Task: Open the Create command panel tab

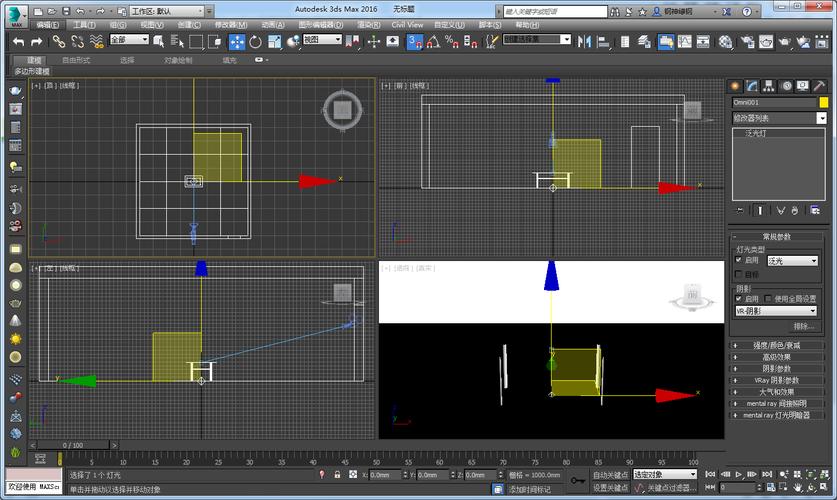Action: 737,86
